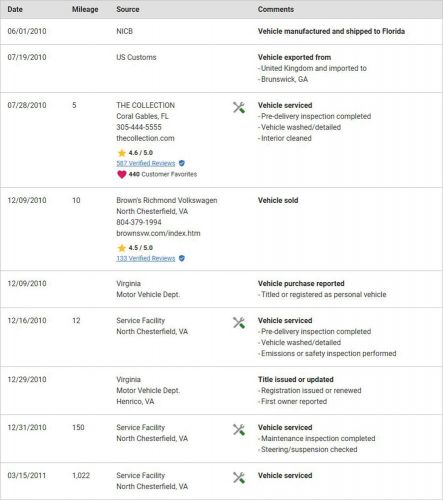The image size is (443, 500).
Task: Click the Mileage column header
Action: pos(85,9)
